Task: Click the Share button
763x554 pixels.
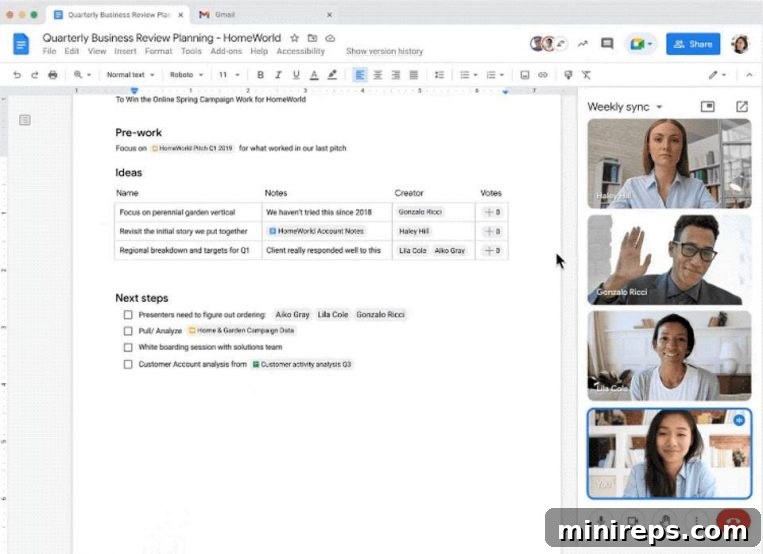Action: [x=692, y=44]
